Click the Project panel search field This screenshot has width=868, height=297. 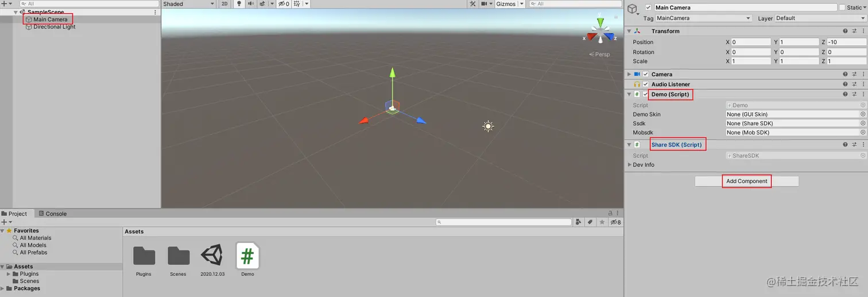click(x=502, y=222)
